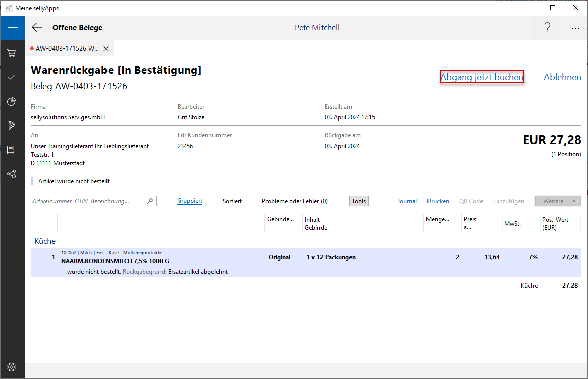Viewport: 588px width, 379px height.
Task: Click the 'Ablehnen' link
Action: coord(562,77)
